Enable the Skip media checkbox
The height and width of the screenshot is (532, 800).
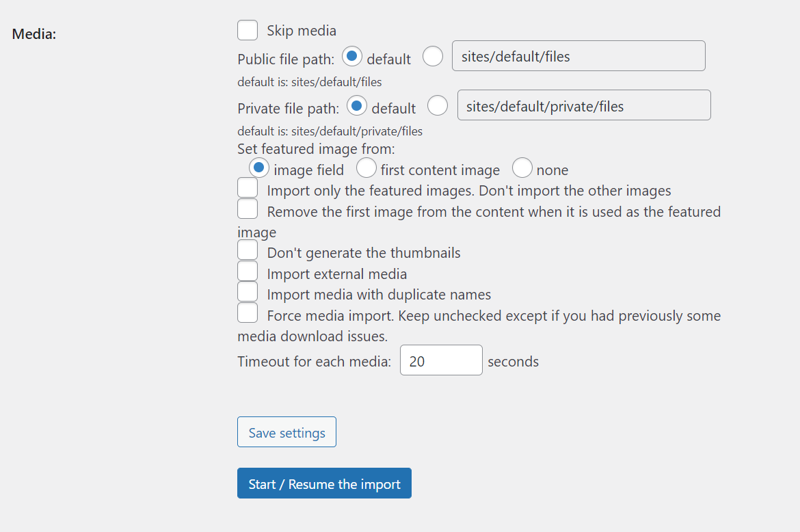point(247,30)
